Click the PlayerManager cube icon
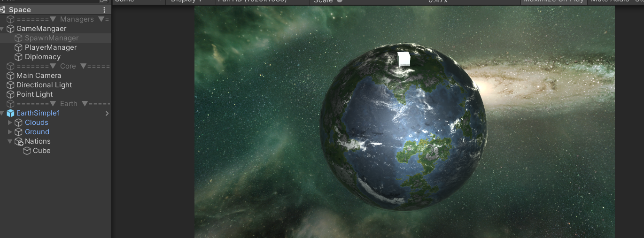644x238 pixels. 19,47
